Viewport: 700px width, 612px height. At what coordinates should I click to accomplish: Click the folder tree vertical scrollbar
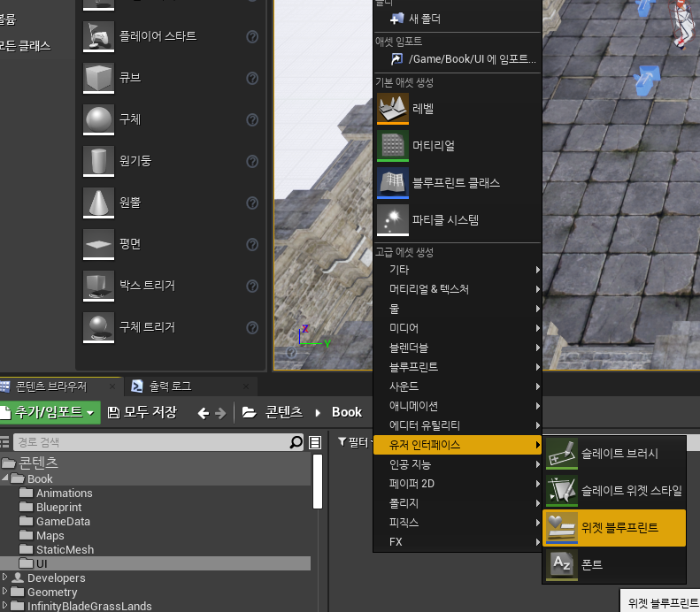[x=318, y=481]
